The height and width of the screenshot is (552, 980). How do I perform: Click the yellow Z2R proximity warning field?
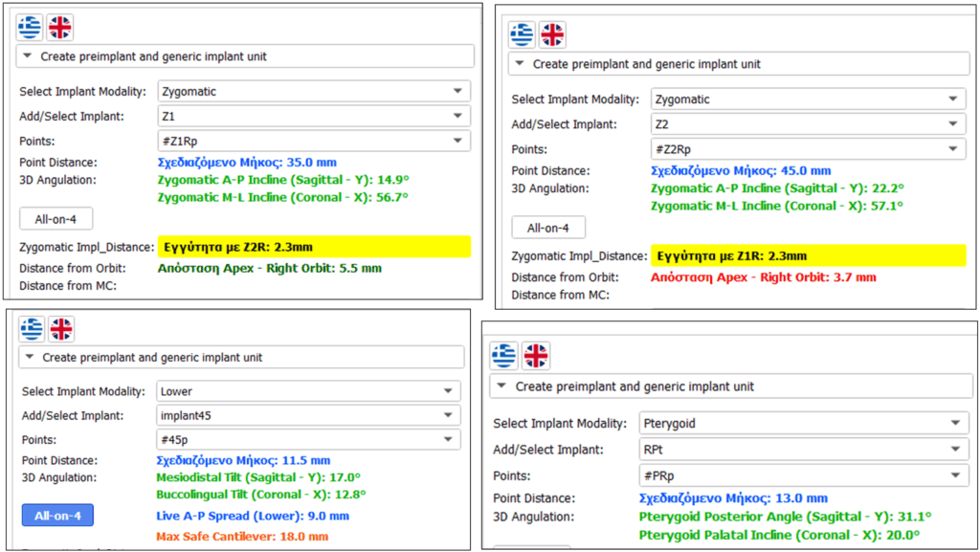[x=314, y=247]
